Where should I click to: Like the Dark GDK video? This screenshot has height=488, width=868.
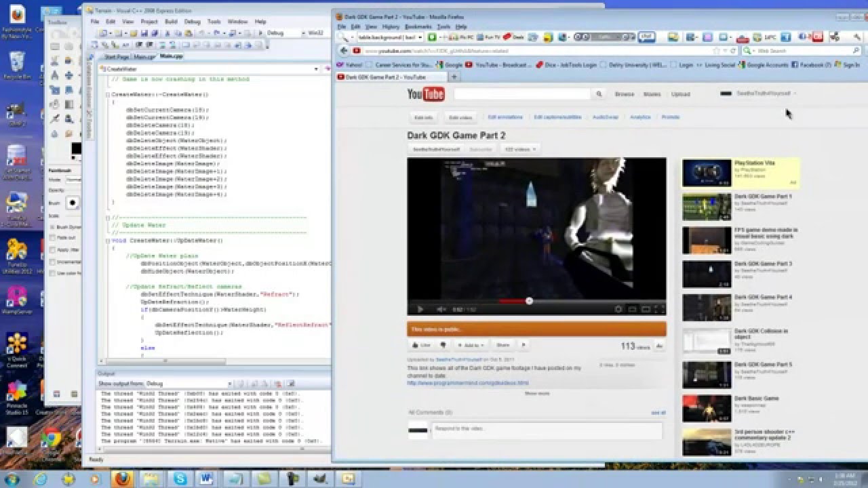(422, 345)
